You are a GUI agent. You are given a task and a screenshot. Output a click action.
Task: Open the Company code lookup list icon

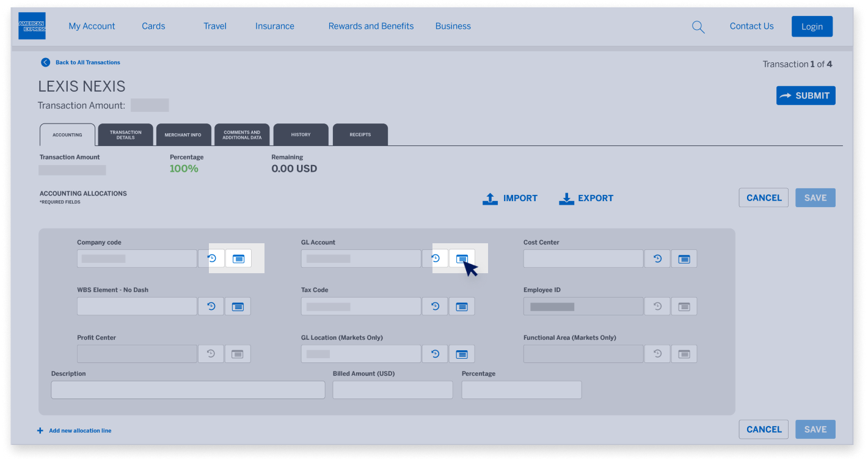pos(238,259)
